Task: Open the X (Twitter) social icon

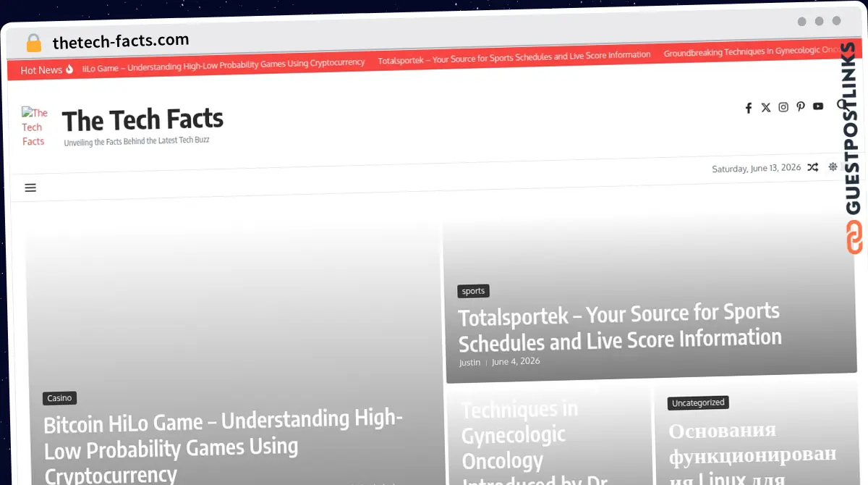Action: (766, 108)
